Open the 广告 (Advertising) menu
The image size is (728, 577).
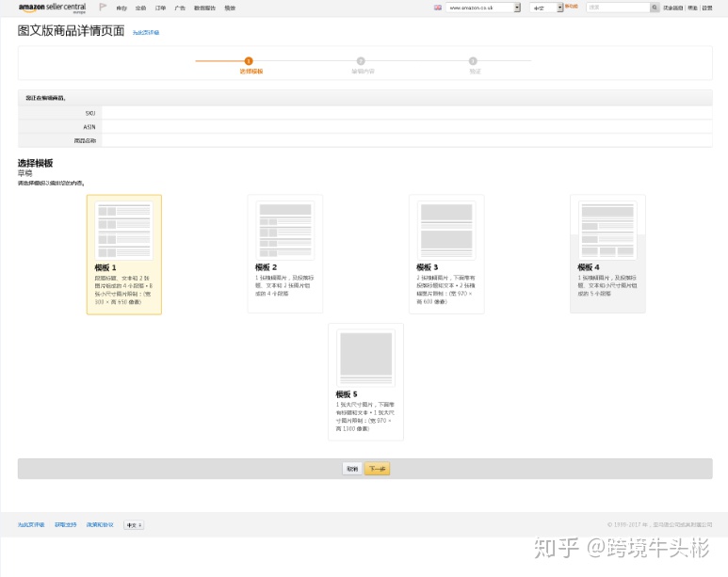(180, 8)
